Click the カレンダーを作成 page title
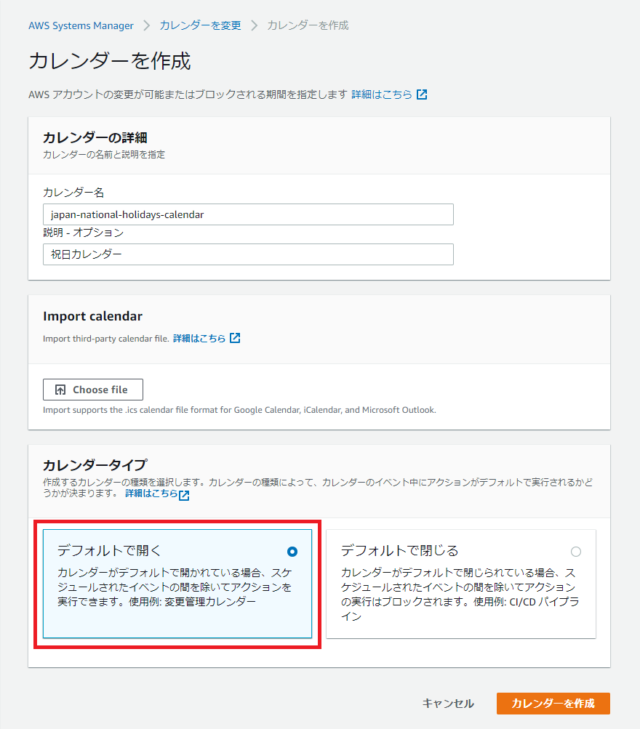640x729 pixels. point(109,61)
